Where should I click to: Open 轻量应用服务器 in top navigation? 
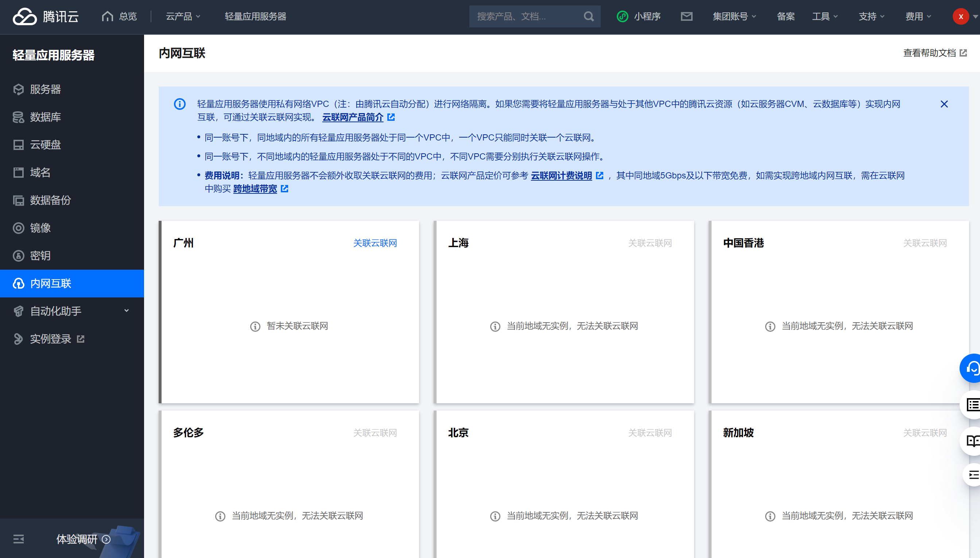click(x=255, y=16)
